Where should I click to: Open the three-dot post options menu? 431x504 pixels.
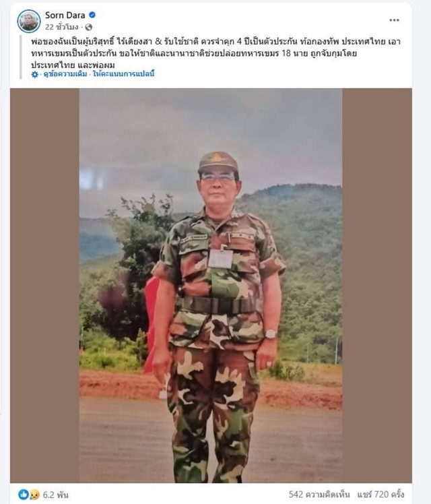(394, 20)
